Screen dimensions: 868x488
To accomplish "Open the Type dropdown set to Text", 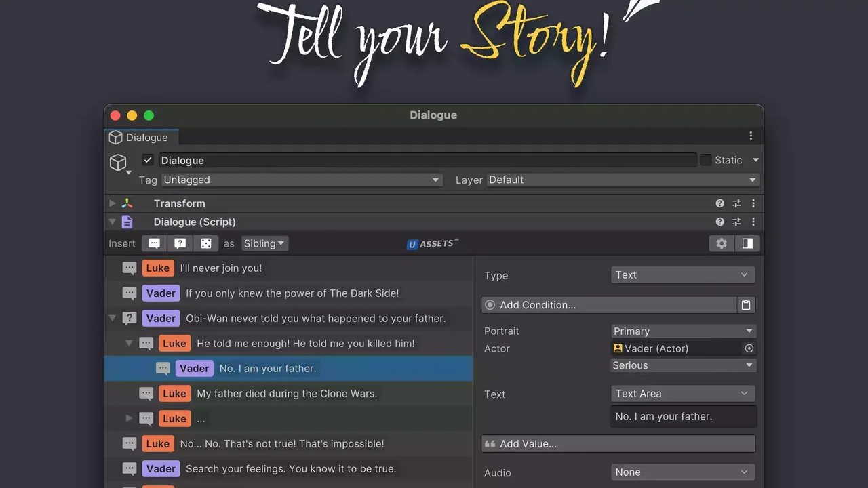I will [x=683, y=275].
